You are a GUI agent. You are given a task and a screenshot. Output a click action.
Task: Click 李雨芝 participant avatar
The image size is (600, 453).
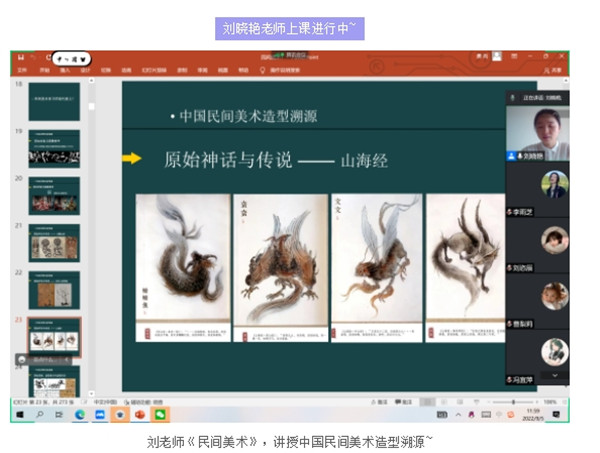coord(554,184)
